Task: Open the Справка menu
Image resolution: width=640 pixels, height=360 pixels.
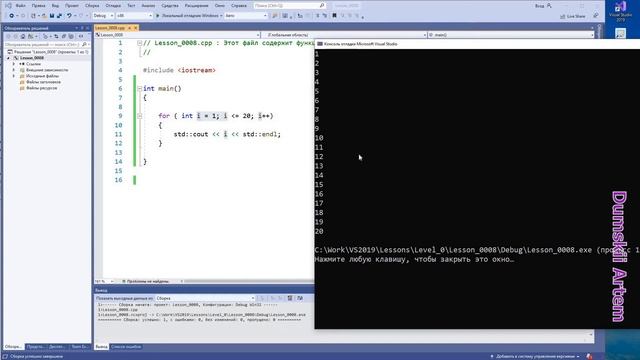Action: (x=239, y=6)
